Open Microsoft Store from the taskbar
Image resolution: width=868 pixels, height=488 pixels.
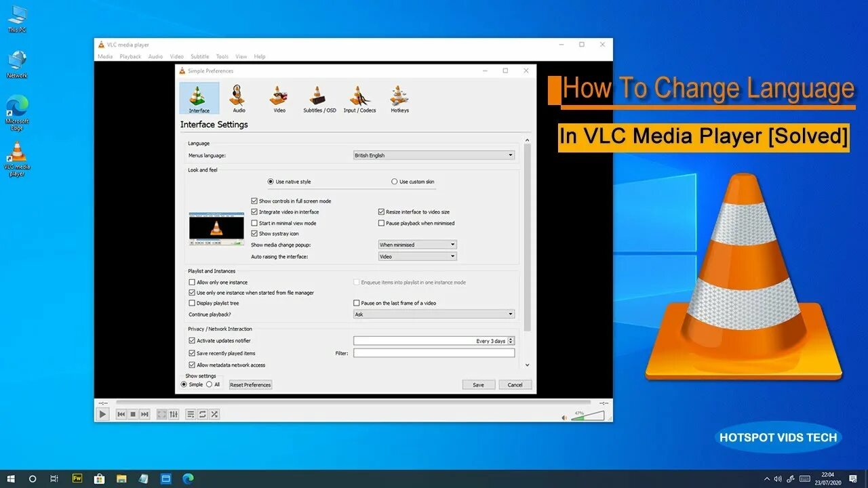pyautogui.click(x=99, y=479)
